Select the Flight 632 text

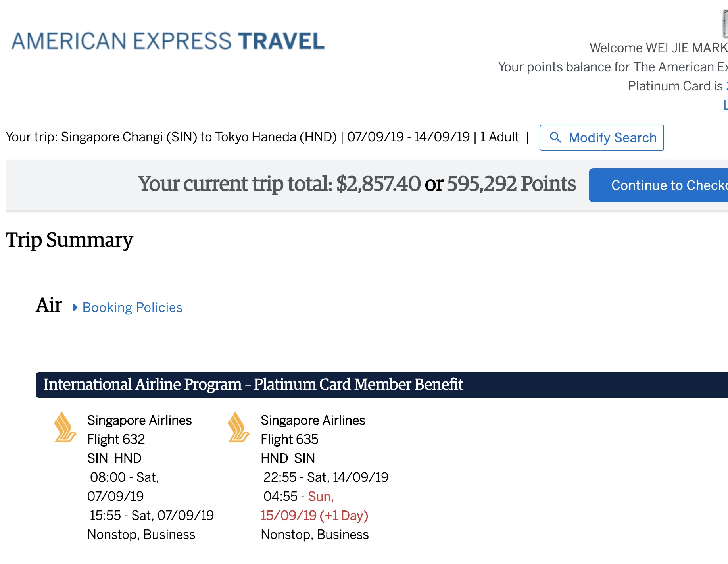click(x=116, y=439)
